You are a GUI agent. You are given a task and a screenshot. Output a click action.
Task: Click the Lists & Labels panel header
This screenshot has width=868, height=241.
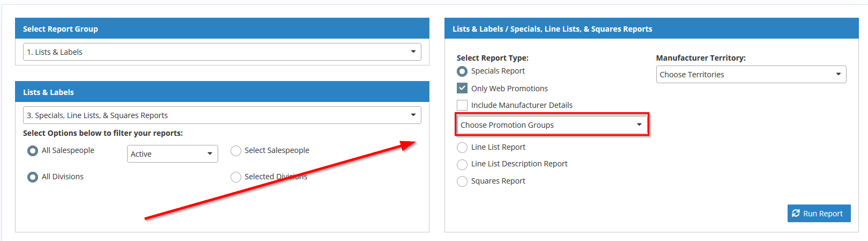(222, 92)
